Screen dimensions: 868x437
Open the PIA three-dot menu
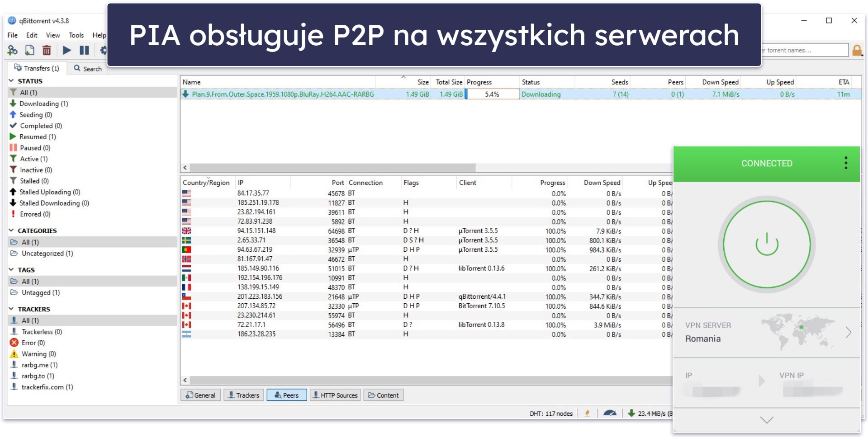(846, 163)
